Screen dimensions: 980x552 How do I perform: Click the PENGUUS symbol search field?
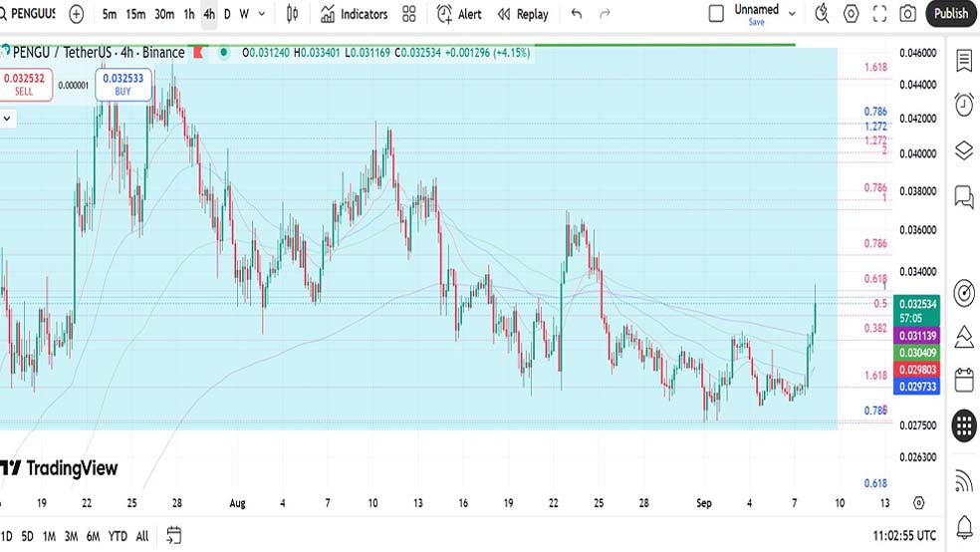pos(29,14)
